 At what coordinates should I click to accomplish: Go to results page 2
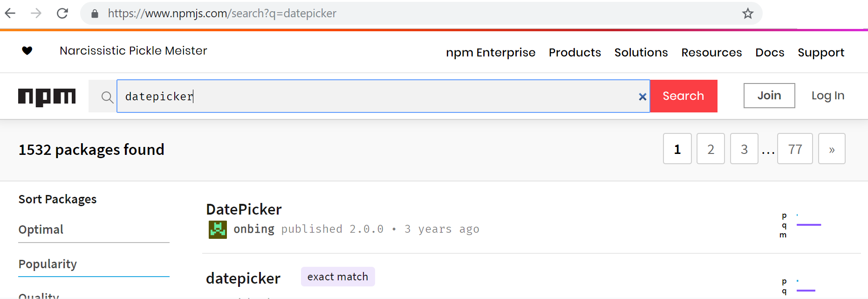tap(711, 149)
